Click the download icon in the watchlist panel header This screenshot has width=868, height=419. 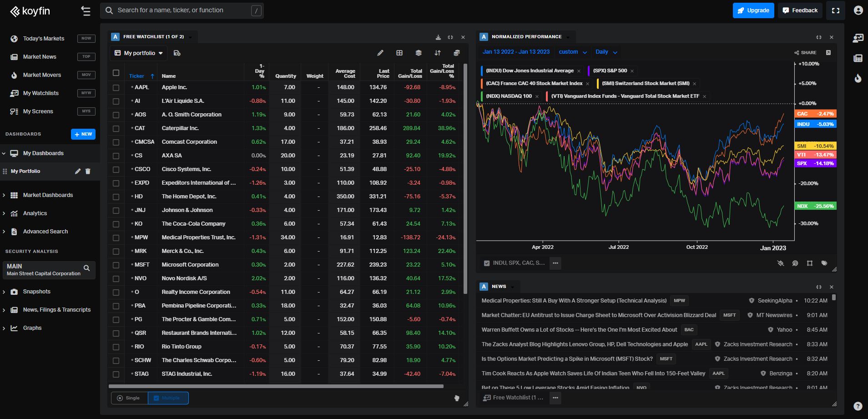[438, 37]
